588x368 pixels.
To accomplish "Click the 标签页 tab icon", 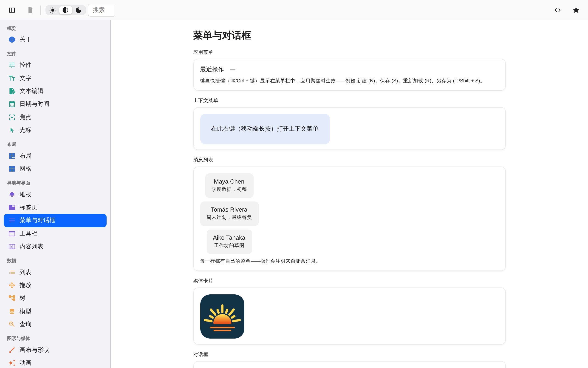I will tap(12, 207).
